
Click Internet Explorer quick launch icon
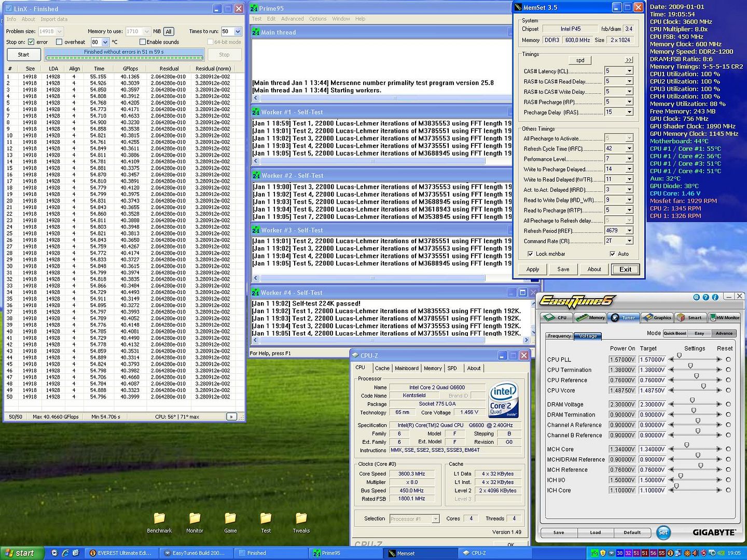[65, 553]
